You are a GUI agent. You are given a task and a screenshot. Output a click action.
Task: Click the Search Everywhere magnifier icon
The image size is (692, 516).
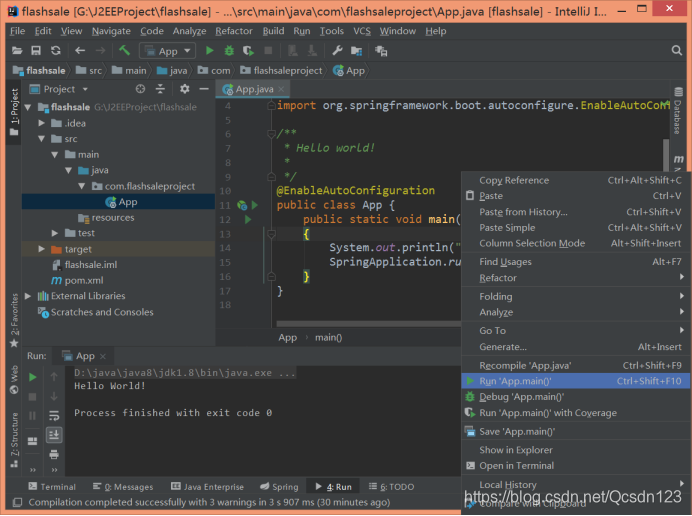[x=676, y=51]
